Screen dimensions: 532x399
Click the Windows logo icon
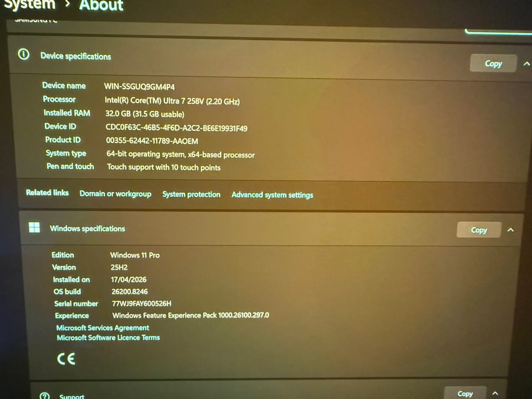[34, 227]
